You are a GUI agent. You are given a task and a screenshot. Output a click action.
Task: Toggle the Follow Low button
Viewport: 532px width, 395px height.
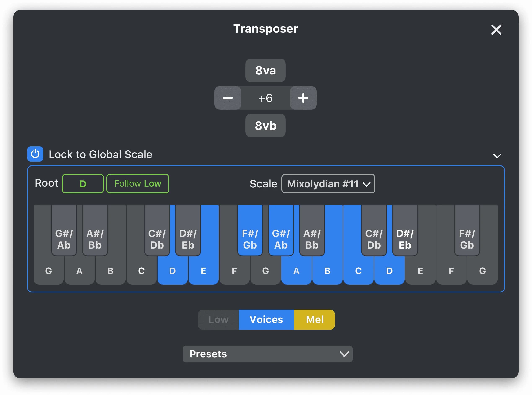(138, 184)
